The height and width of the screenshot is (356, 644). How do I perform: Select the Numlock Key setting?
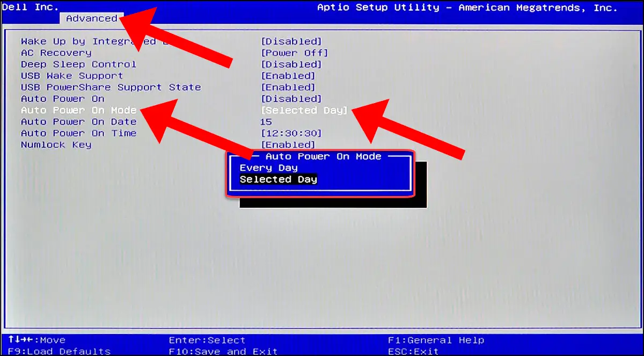(56, 145)
